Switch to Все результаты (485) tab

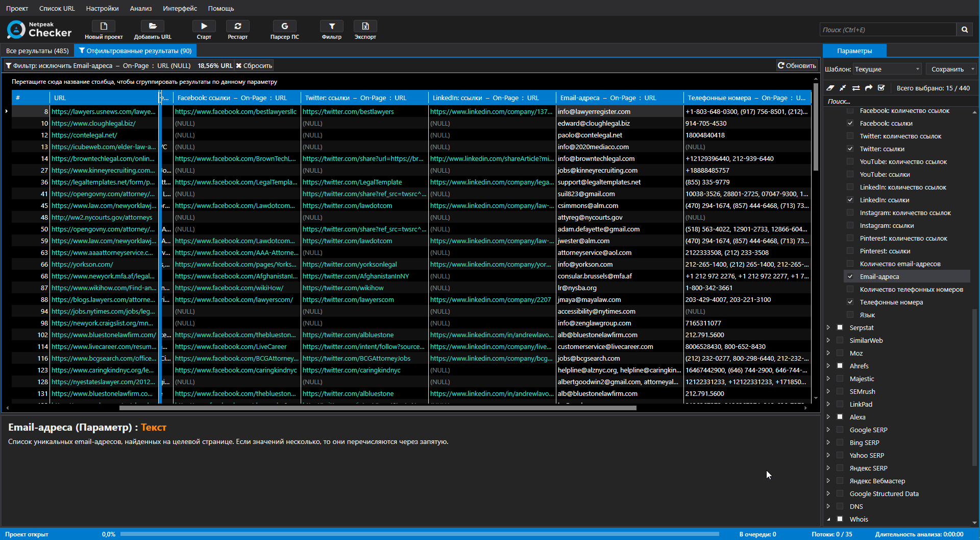[x=37, y=51]
